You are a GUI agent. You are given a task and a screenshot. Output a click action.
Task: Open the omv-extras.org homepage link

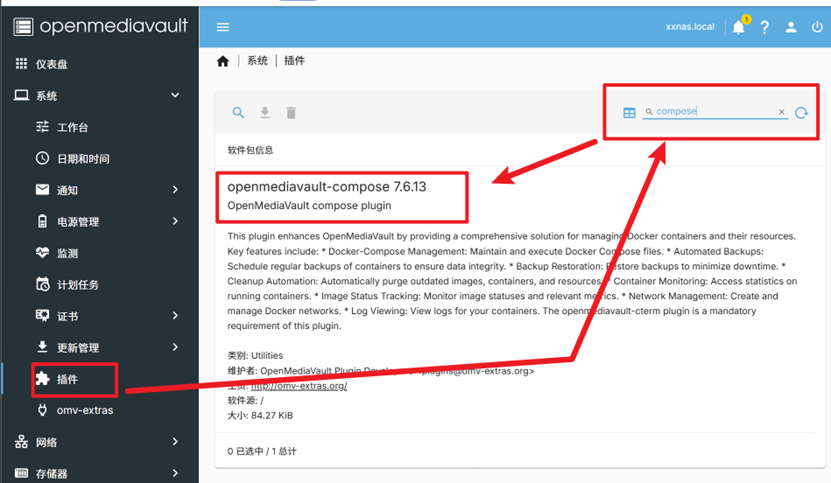tap(299, 386)
